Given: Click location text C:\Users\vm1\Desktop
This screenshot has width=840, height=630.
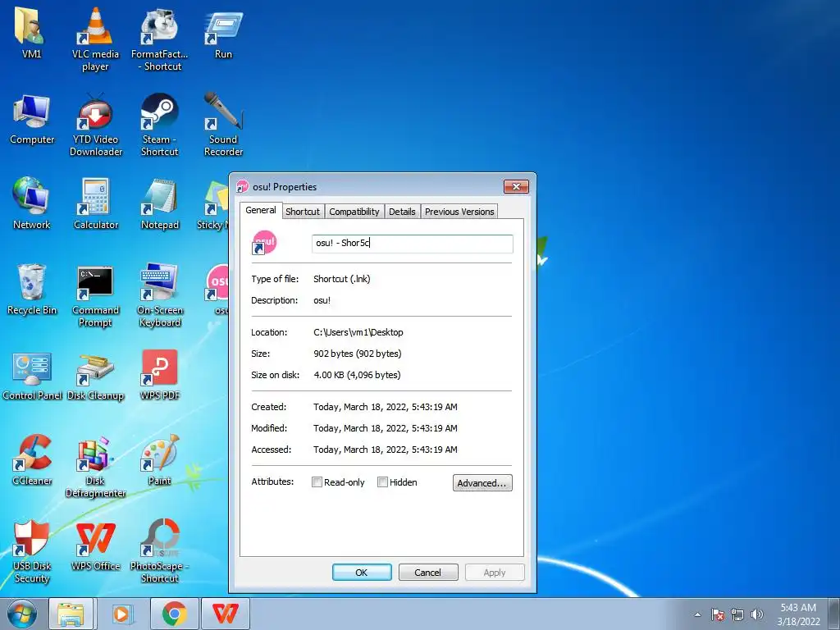Looking at the screenshot, I should tap(358, 332).
